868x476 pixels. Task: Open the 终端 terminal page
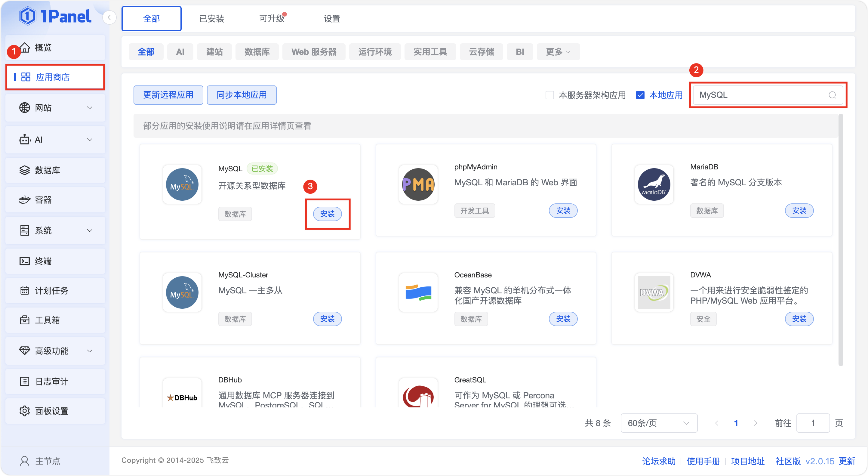(x=43, y=261)
